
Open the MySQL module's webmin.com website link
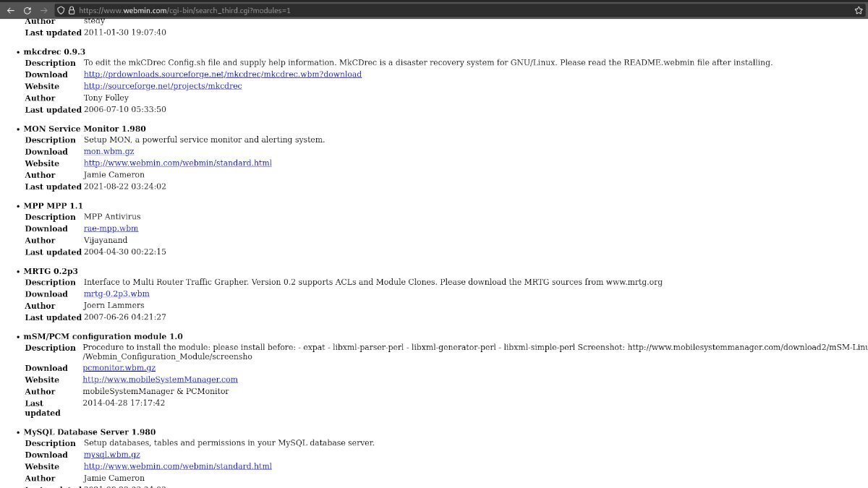click(x=177, y=466)
